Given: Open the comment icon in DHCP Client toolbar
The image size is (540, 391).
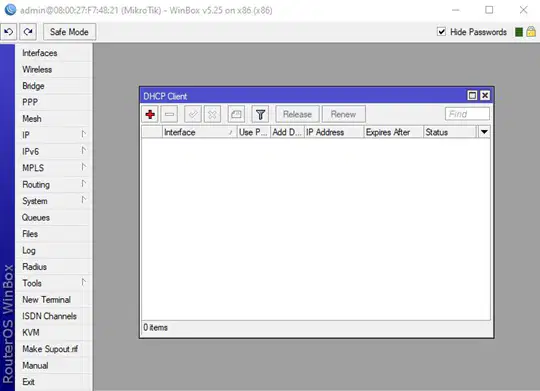Looking at the screenshot, I should (236, 114).
